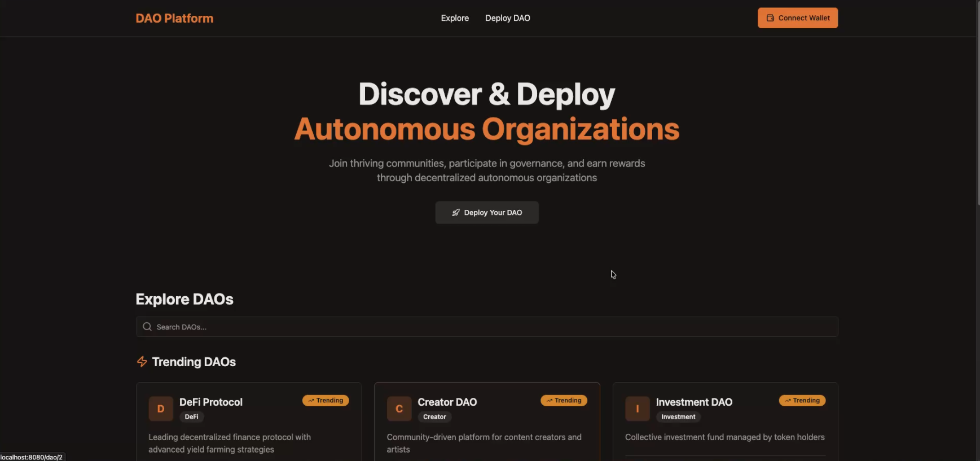Click the Trending DAOs heading text
The width and height of the screenshot is (980, 461).
coord(194,362)
